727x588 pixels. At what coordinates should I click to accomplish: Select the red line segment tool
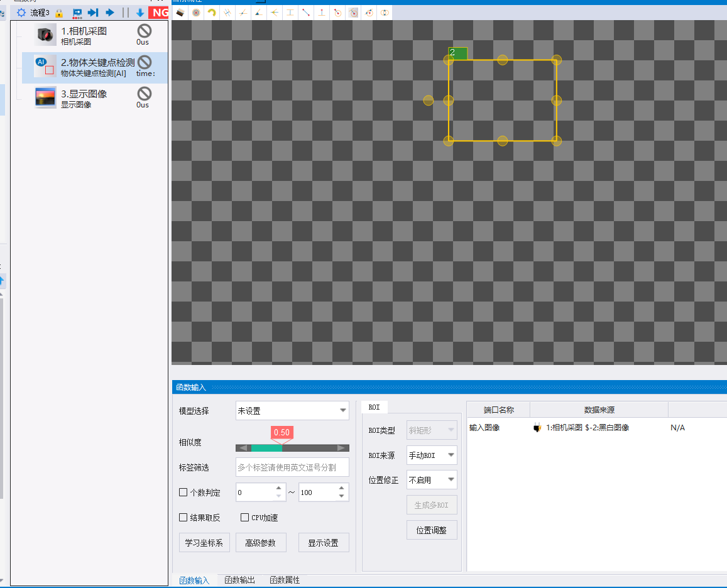tap(306, 13)
